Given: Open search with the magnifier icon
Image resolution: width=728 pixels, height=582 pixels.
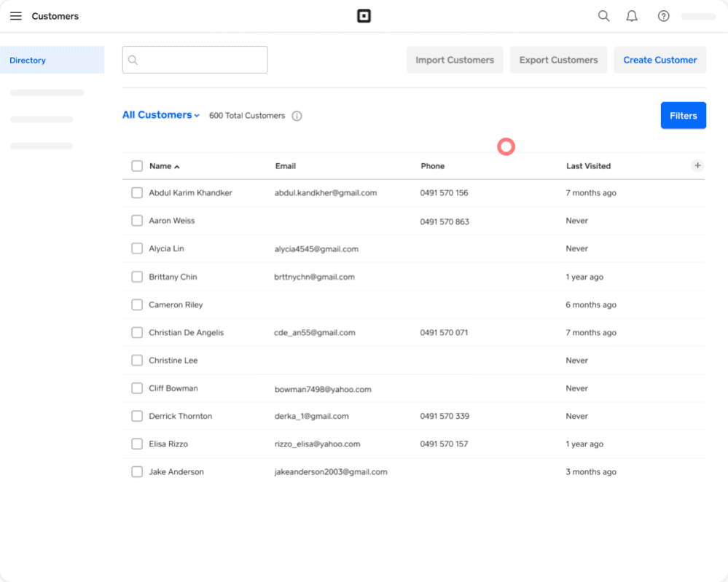Looking at the screenshot, I should click(603, 16).
